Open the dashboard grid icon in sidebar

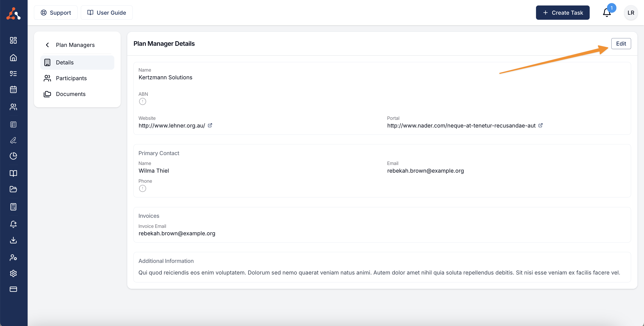(13, 40)
